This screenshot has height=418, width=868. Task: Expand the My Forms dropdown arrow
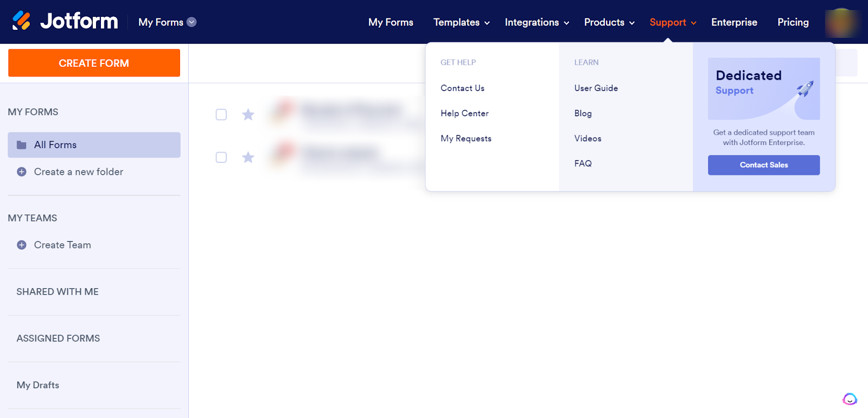(x=192, y=22)
